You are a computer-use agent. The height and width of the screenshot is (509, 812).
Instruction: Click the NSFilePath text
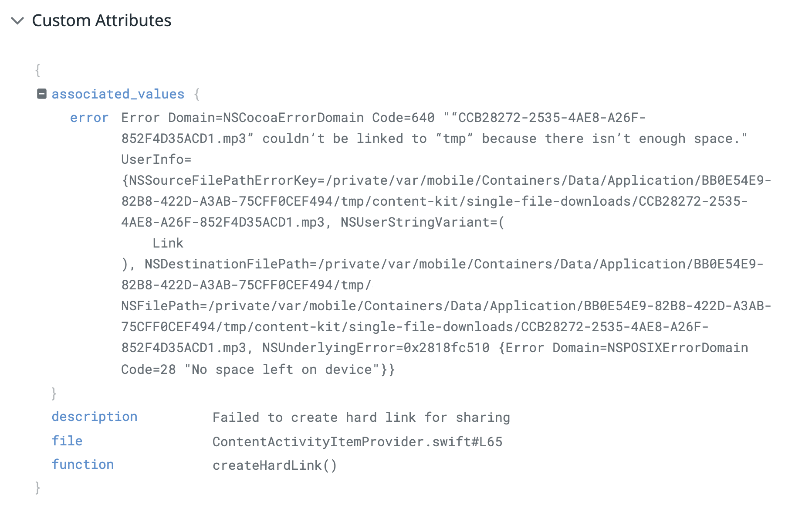pos(165,306)
